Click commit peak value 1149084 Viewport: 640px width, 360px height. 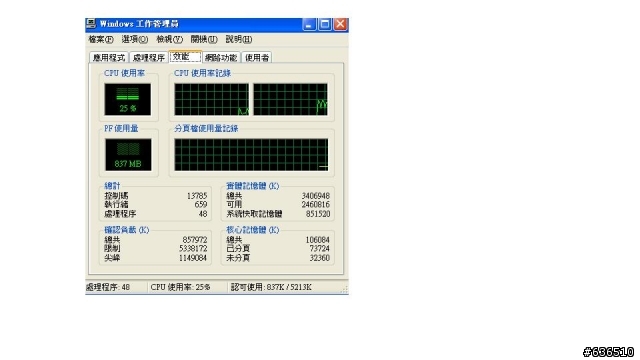click(193, 258)
